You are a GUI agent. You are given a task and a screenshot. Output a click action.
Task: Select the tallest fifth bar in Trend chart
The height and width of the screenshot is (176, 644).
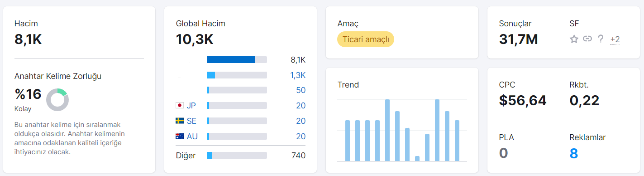coord(387,130)
